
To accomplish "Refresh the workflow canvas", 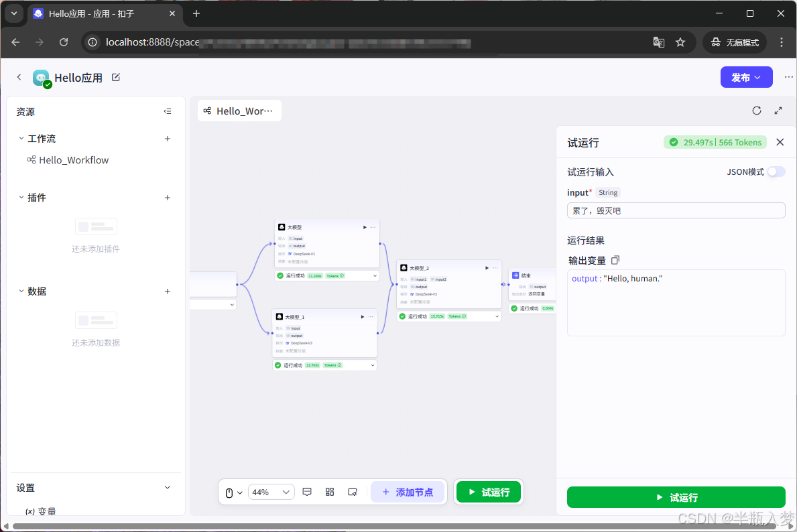I will 756,111.
